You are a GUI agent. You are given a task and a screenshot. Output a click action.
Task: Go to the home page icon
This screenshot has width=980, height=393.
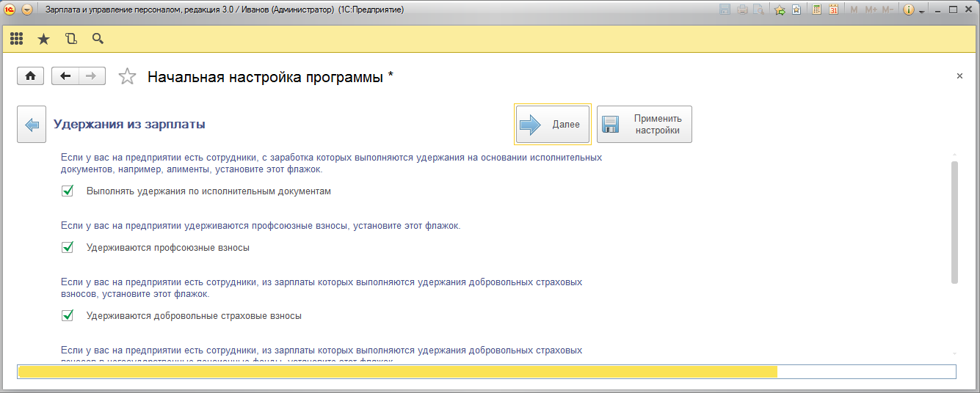click(x=31, y=76)
